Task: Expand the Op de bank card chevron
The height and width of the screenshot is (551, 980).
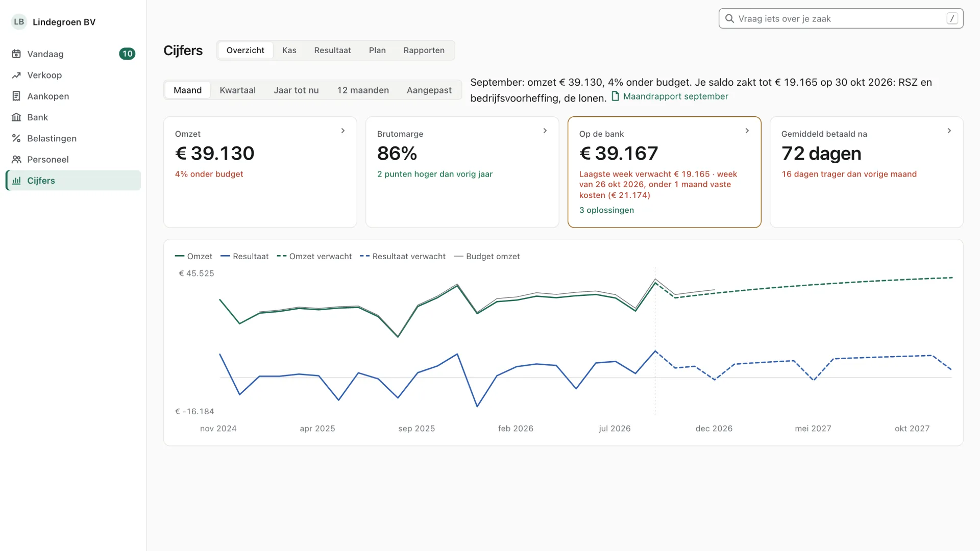Action: point(747,131)
